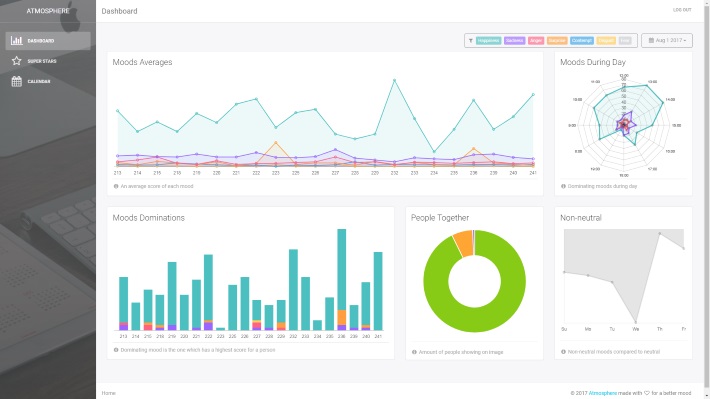Click the info icon under Non-neutral chart

coord(563,351)
